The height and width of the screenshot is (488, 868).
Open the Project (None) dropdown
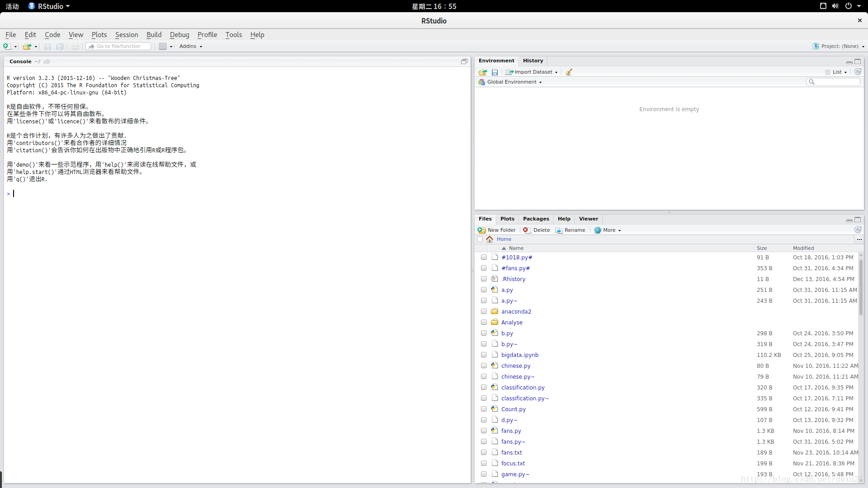click(839, 46)
